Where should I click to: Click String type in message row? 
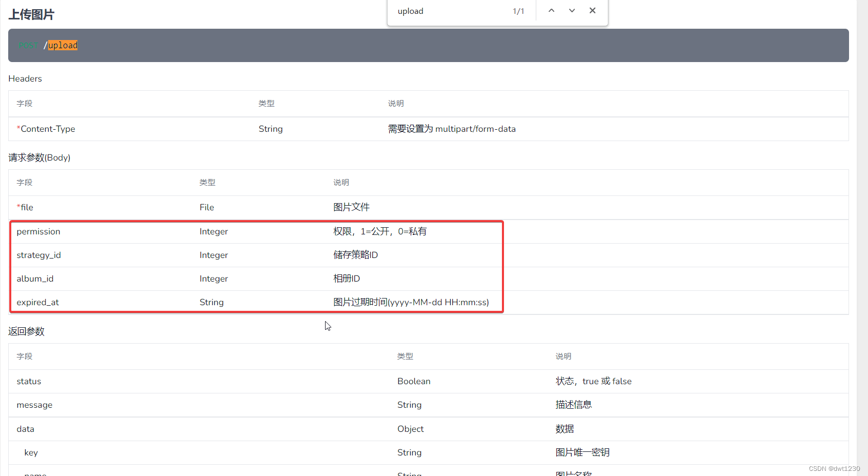[410, 405]
